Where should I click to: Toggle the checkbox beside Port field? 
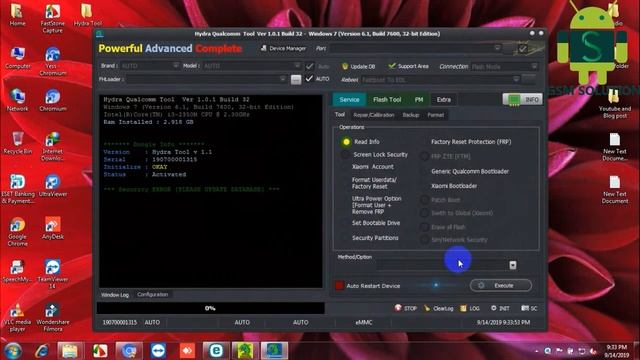tap(522, 49)
